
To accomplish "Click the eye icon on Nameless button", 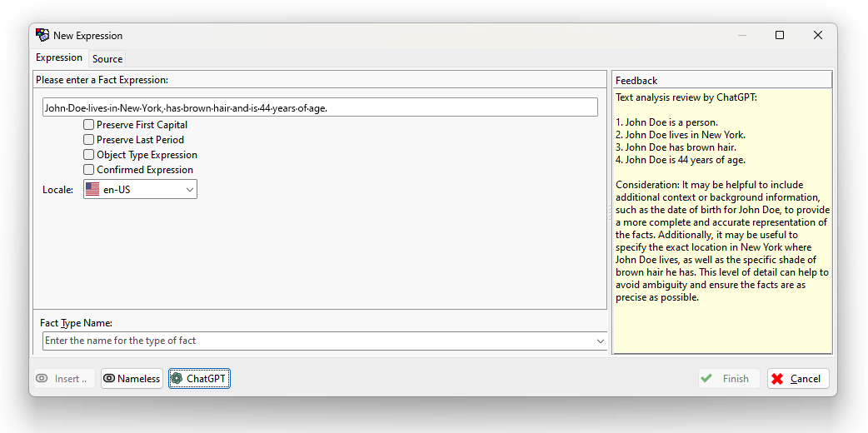I will pos(108,379).
